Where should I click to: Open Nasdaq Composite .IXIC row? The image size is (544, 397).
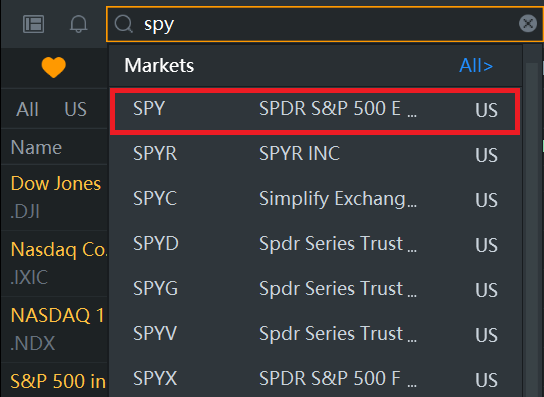(x=54, y=263)
